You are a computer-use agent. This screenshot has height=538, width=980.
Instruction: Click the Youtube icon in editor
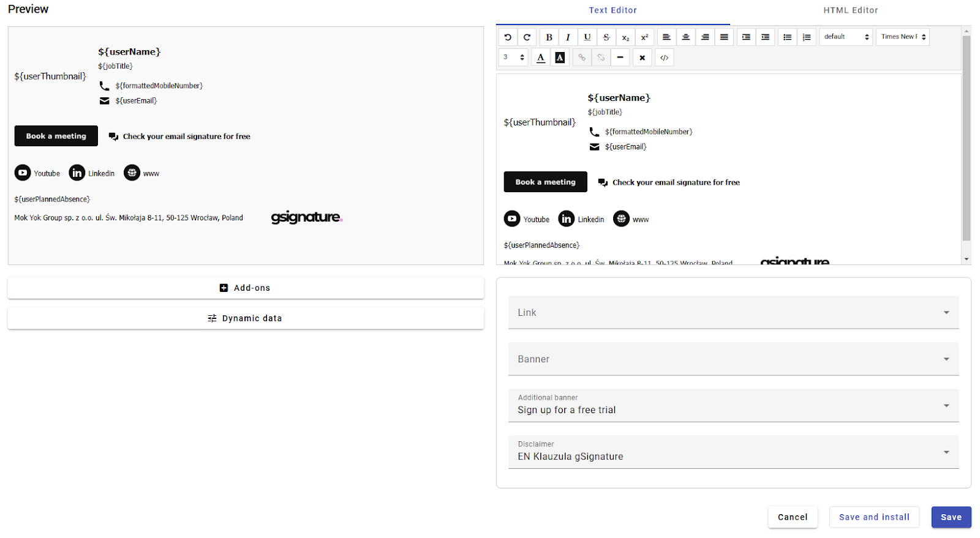[x=512, y=219]
